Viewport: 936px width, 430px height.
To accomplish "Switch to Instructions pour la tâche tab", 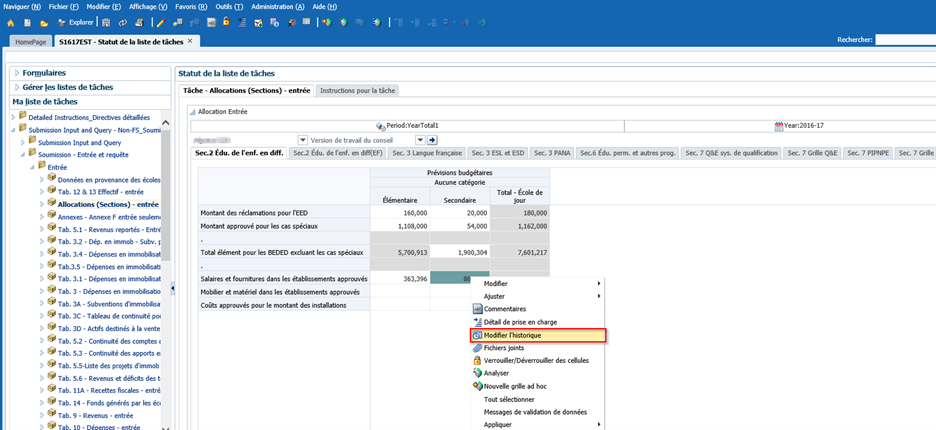I will [358, 91].
